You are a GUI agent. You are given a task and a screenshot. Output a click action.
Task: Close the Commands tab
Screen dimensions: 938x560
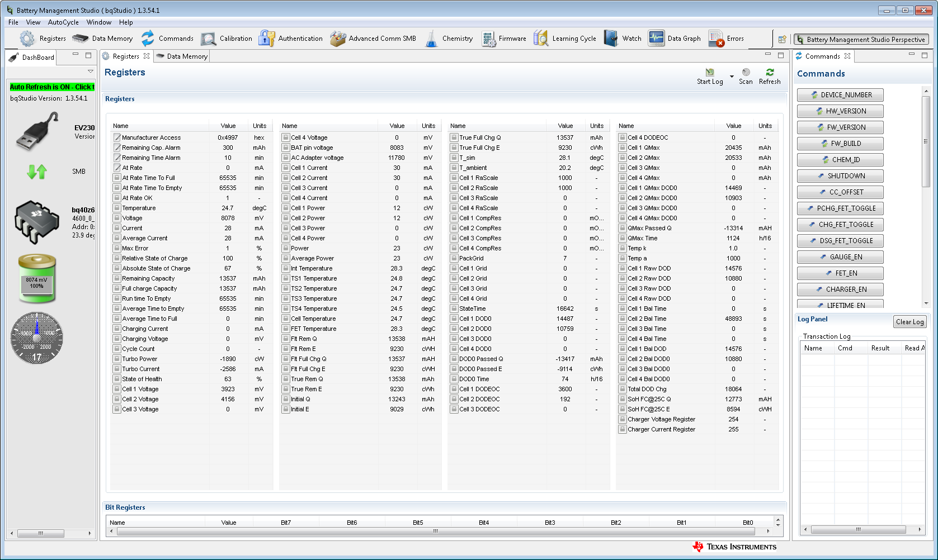pos(847,56)
